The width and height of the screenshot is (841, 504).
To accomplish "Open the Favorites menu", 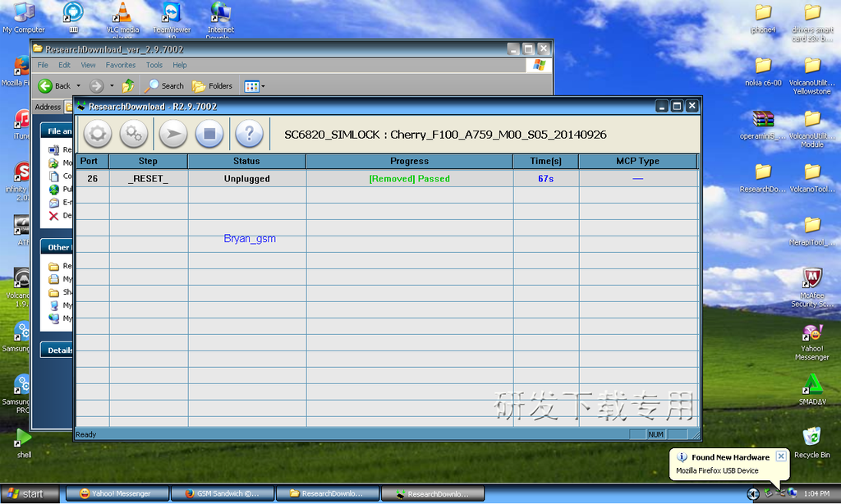I will coord(120,65).
